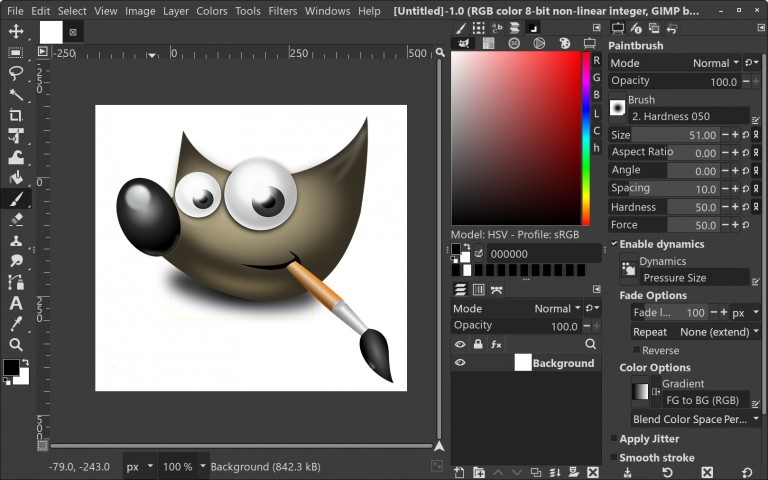This screenshot has width=768, height=480.
Task: Decrease Hardness with minus button
Action: pos(725,207)
